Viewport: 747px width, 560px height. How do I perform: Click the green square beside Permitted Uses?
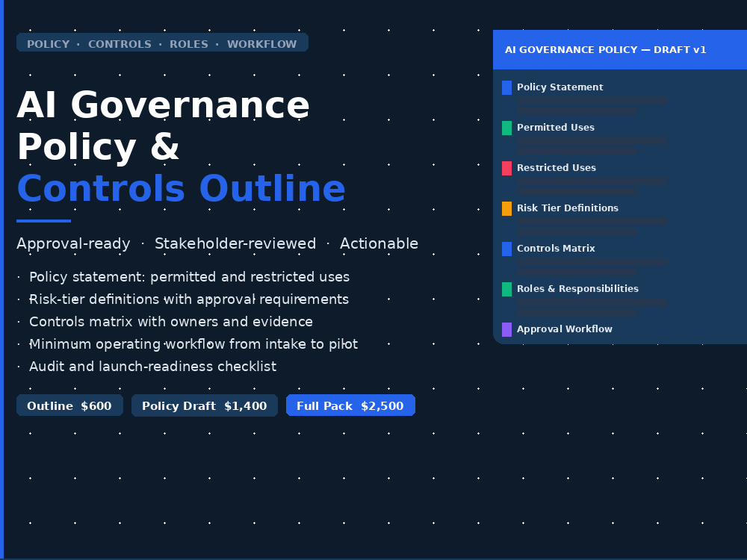pyautogui.click(x=507, y=128)
